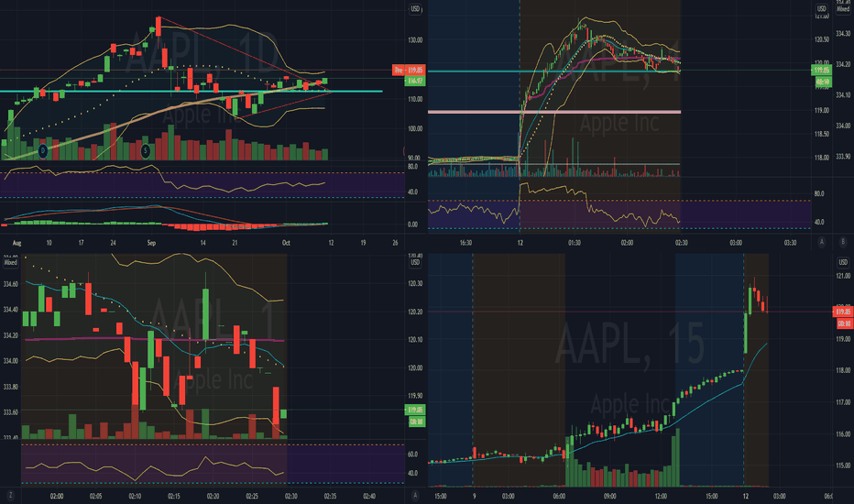854x504 pixels.
Task: Click the red 119.05 label on the 15-minute chart
Action: [843, 312]
